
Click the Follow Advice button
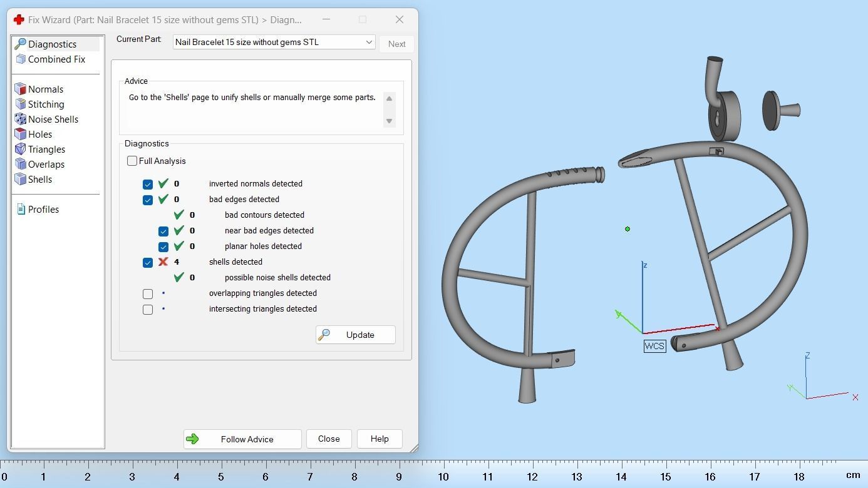tap(242, 439)
